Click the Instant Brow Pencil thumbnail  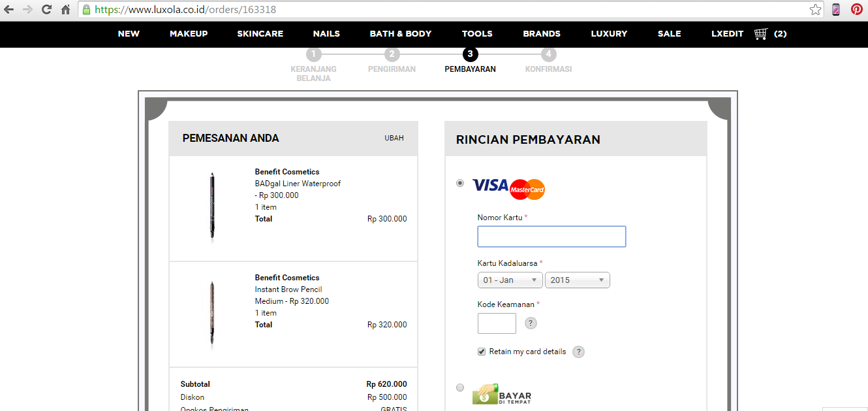212,312
